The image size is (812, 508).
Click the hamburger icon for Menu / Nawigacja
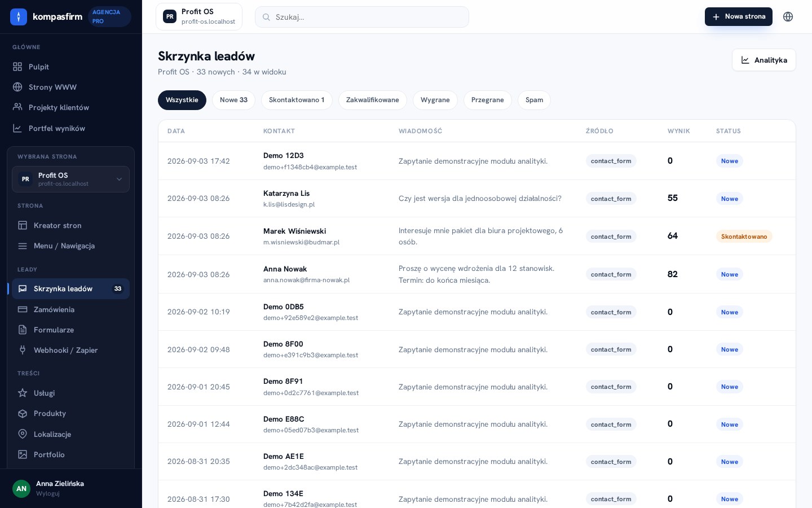point(23,246)
